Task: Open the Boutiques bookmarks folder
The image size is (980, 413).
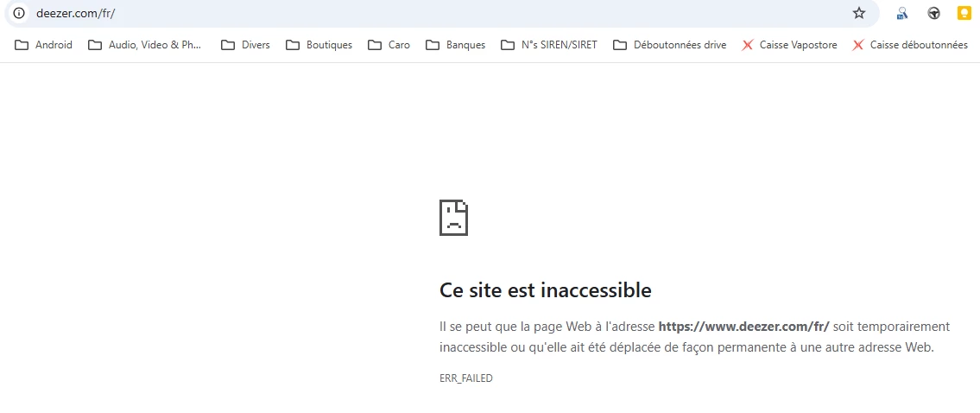Action: pos(319,45)
